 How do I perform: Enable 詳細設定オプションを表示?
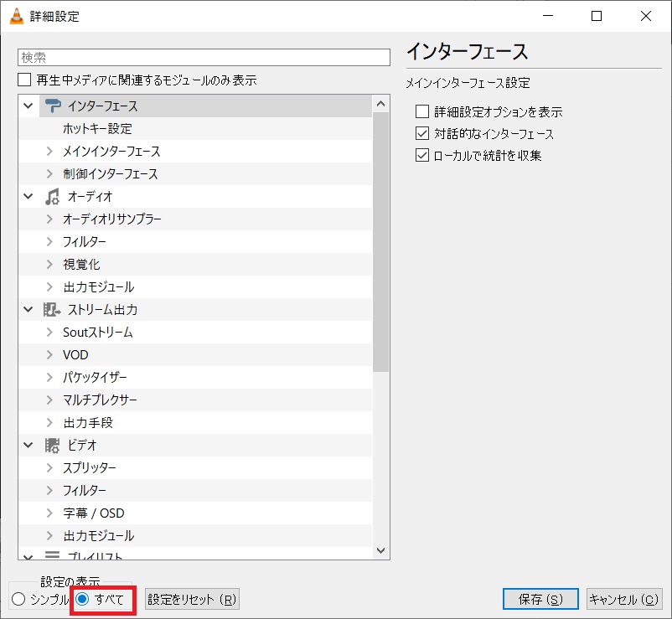tap(421, 111)
